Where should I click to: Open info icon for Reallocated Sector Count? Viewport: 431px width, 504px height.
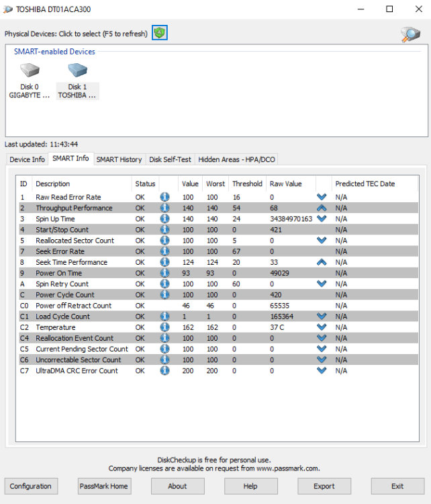click(x=164, y=241)
